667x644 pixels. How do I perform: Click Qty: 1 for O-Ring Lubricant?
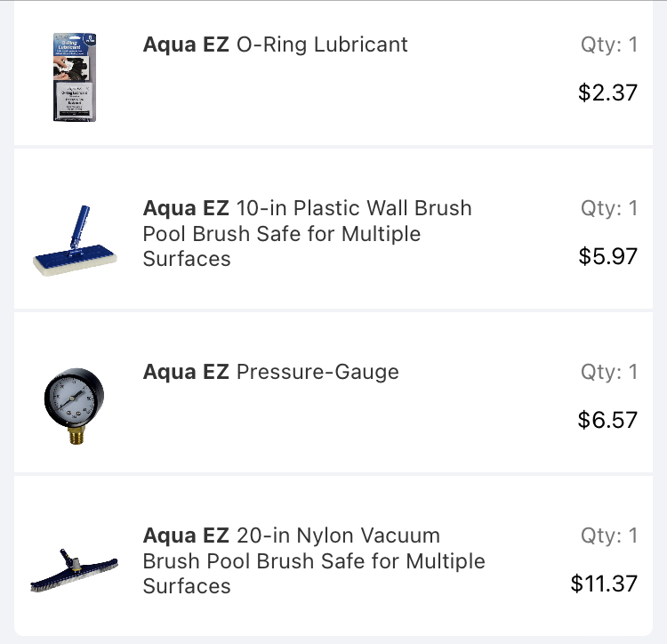coord(609,44)
